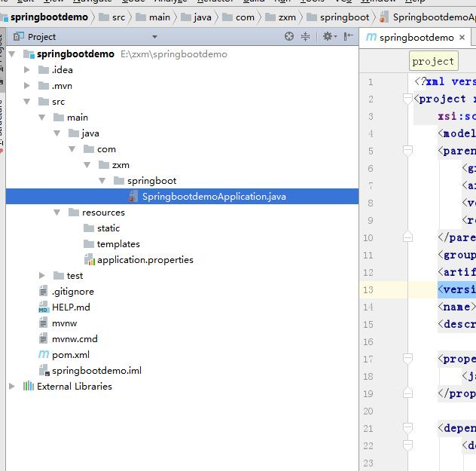The height and width of the screenshot is (471, 476).
Task: Open pom.xml in the tree
Action: 71,355
